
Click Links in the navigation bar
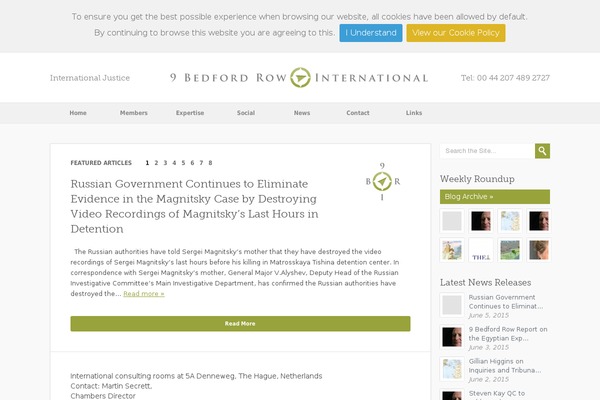pos(414,113)
